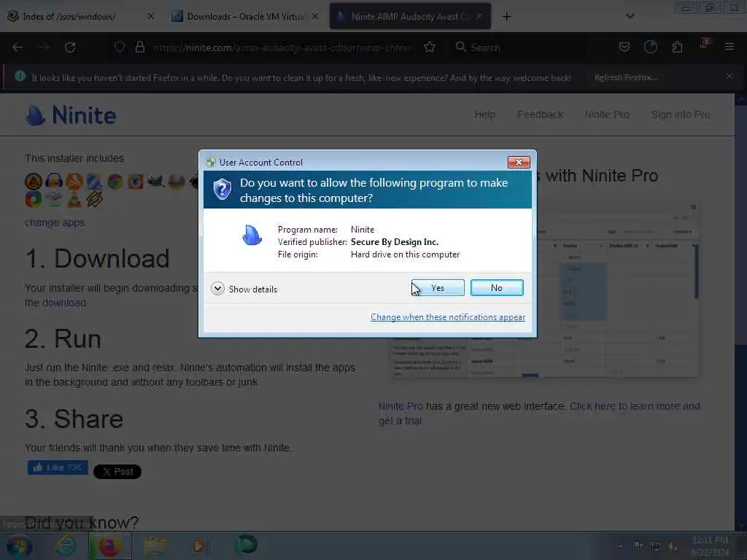Click the Ninite Pro web interface screenshot
This screenshot has height=560, width=747.
click(x=544, y=290)
